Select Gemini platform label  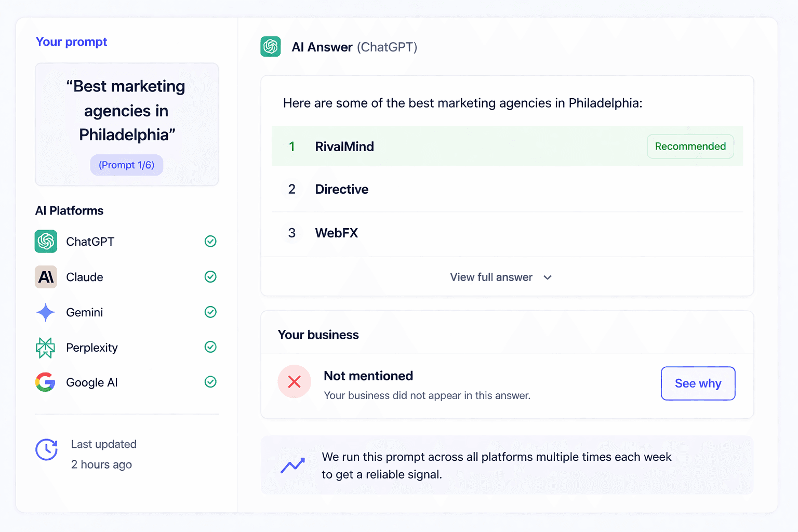click(85, 312)
